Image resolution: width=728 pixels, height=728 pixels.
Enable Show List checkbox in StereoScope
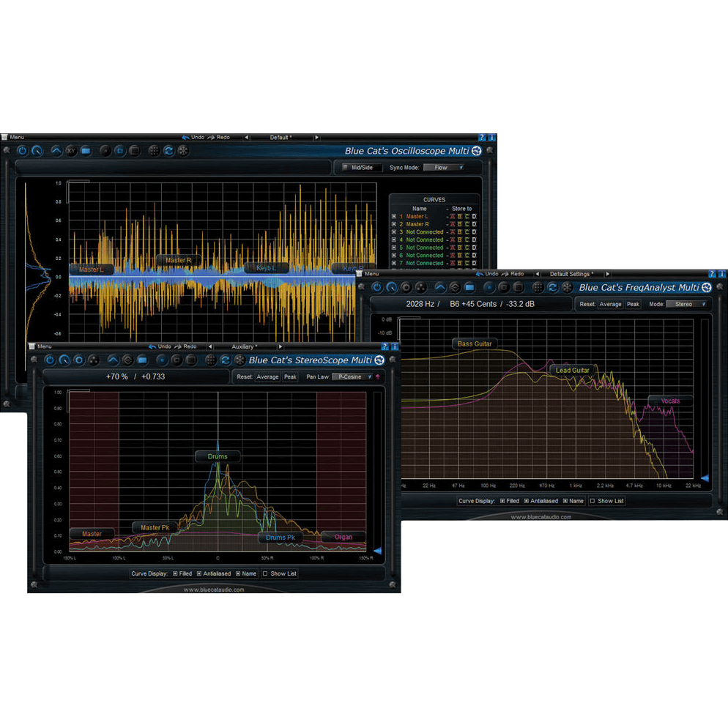click(265, 573)
